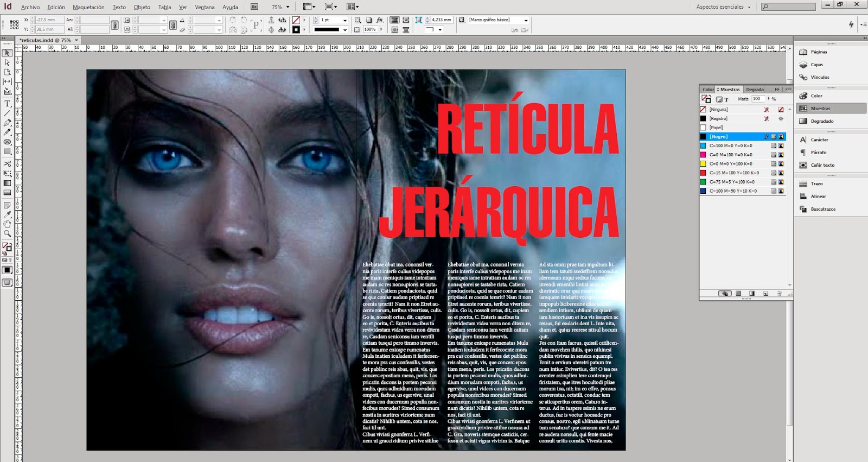868x462 pixels.
Task: Open the Aspectos esenciales workspace switcher
Action: (723, 7)
